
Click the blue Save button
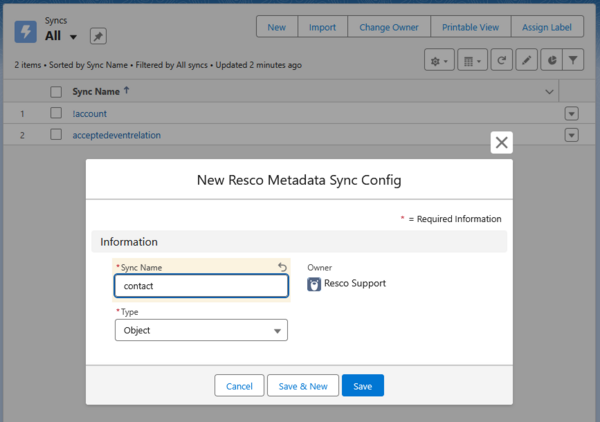pos(362,386)
